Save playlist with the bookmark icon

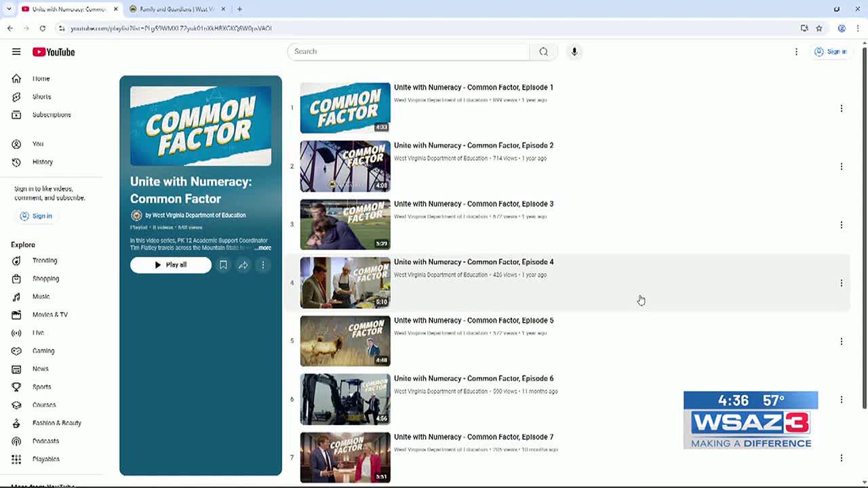coord(223,265)
